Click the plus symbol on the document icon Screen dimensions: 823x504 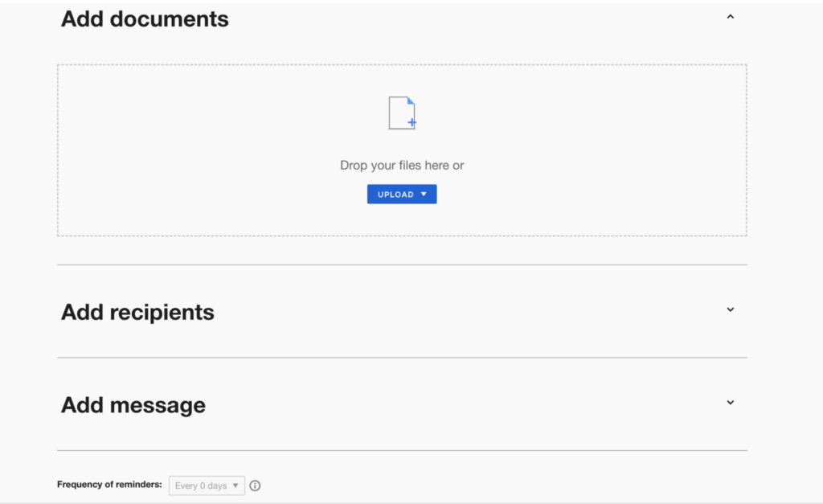411,122
